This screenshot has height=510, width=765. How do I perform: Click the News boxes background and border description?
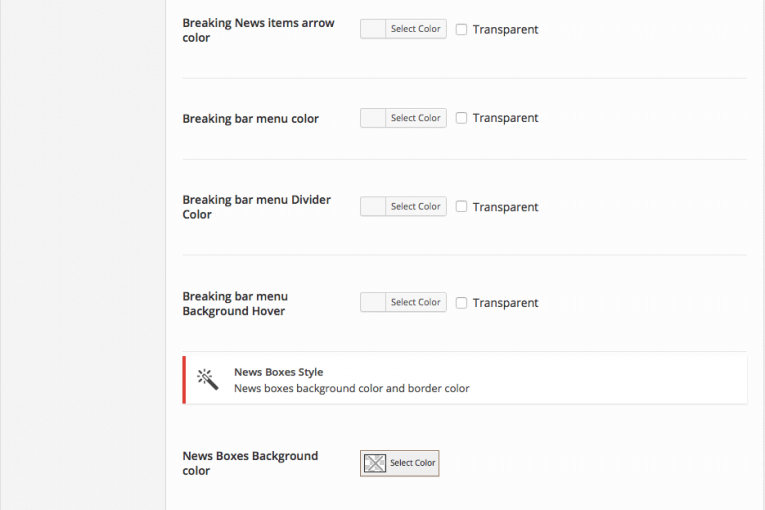(352, 388)
